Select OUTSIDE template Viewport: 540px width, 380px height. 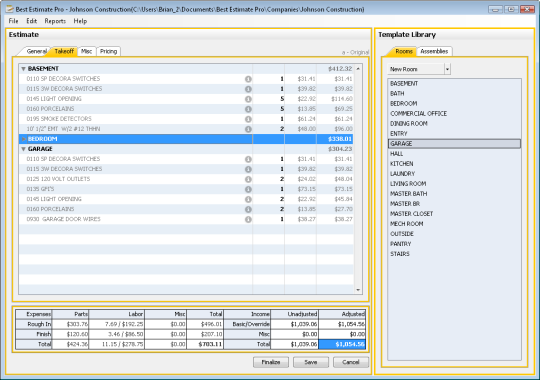[x=454, y=234]
